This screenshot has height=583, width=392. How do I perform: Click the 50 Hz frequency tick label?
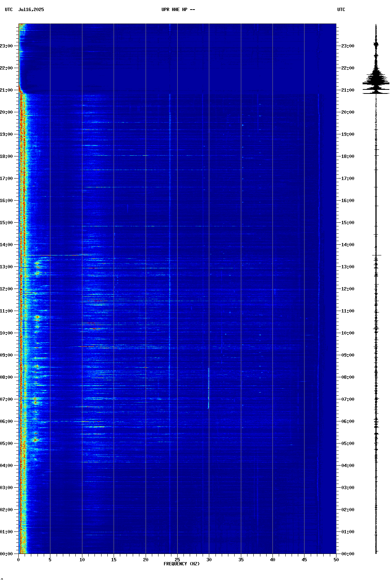pos(336,560)
